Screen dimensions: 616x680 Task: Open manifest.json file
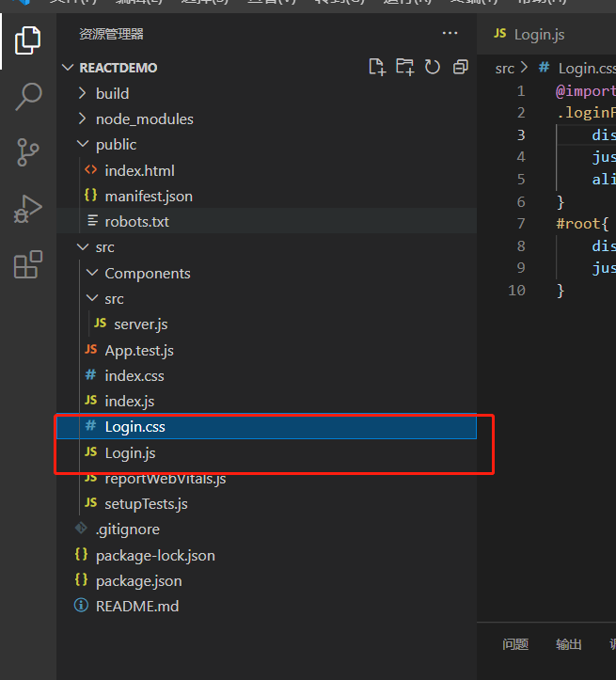tap(266, 196)
